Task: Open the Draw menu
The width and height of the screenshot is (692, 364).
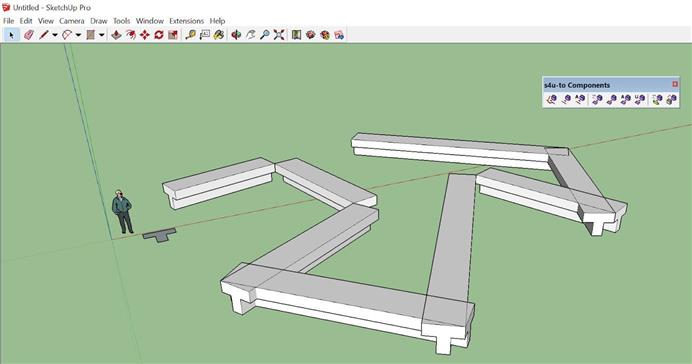Action: 99,21
